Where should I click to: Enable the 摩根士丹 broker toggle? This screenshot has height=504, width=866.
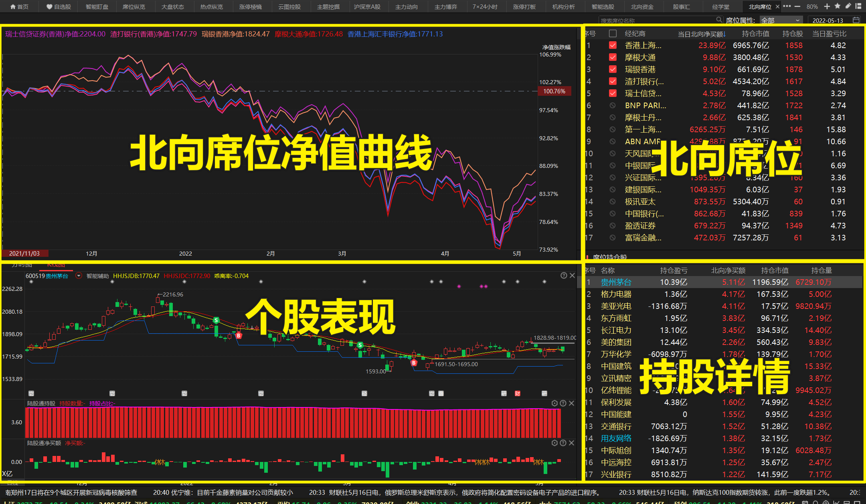pos(613,117)
